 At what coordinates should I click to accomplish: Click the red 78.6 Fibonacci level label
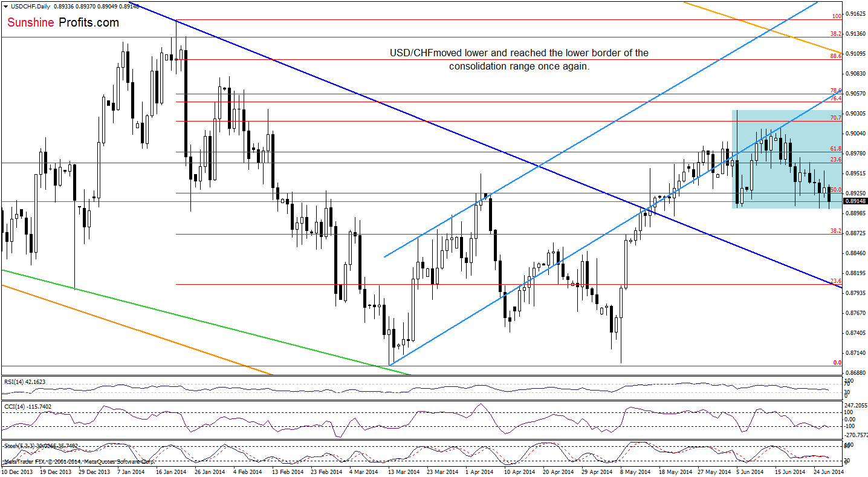pos(836,91)
